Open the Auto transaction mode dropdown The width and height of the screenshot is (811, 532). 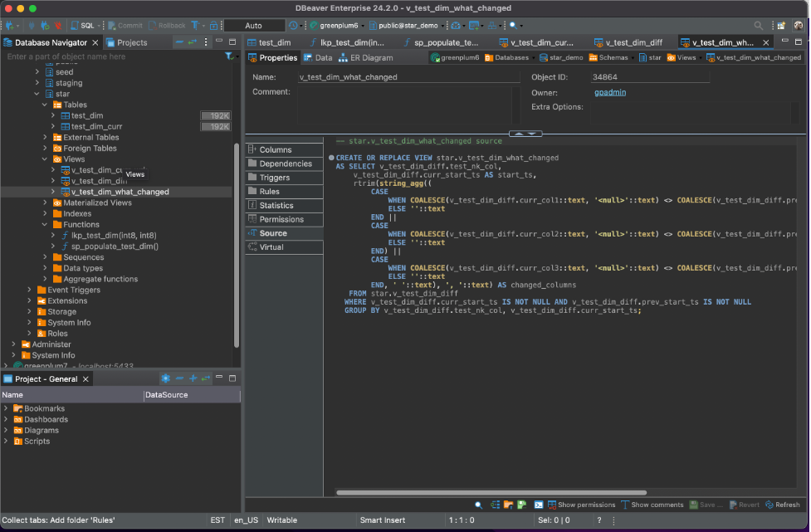click(254, 26)
